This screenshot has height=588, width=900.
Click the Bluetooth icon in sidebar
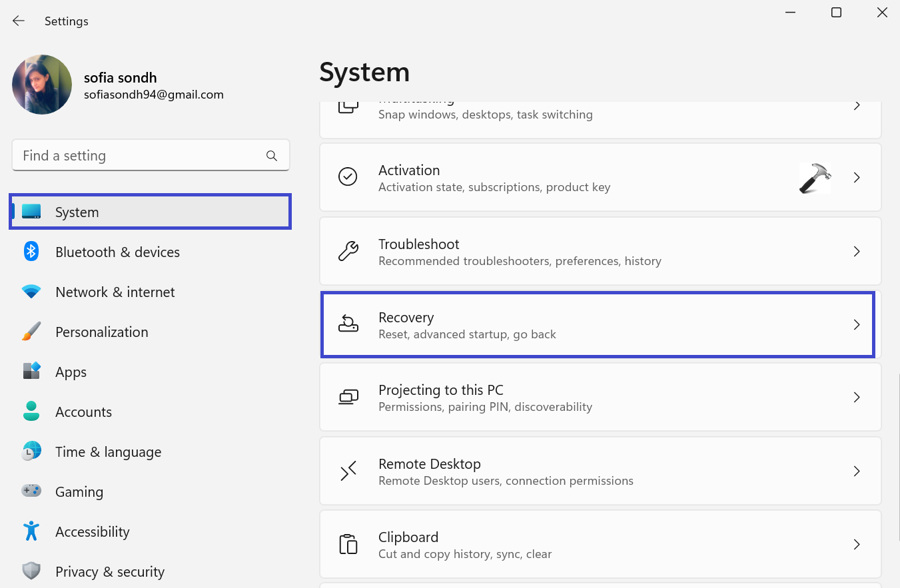pos(31,252)
